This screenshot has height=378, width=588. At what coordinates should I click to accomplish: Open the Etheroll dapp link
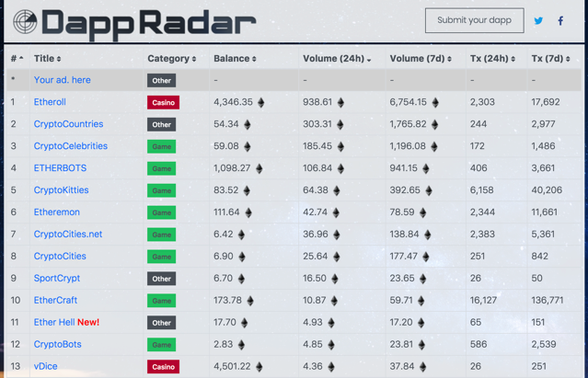(50, 102)
